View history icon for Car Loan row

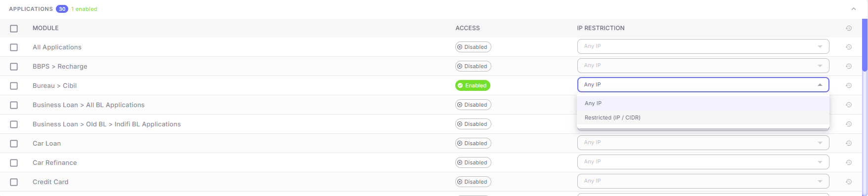tap(849, 143)
